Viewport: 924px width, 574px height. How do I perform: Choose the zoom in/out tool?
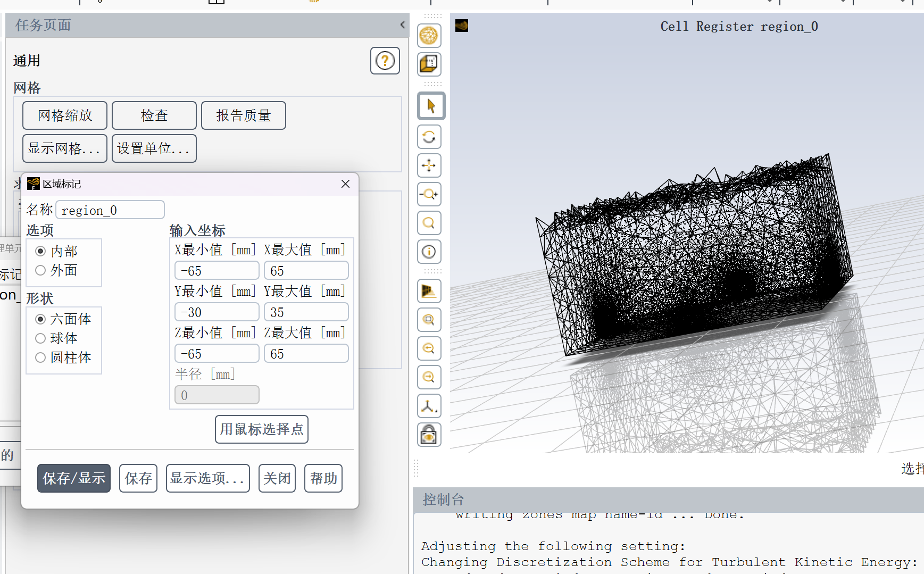click(429, 194)
